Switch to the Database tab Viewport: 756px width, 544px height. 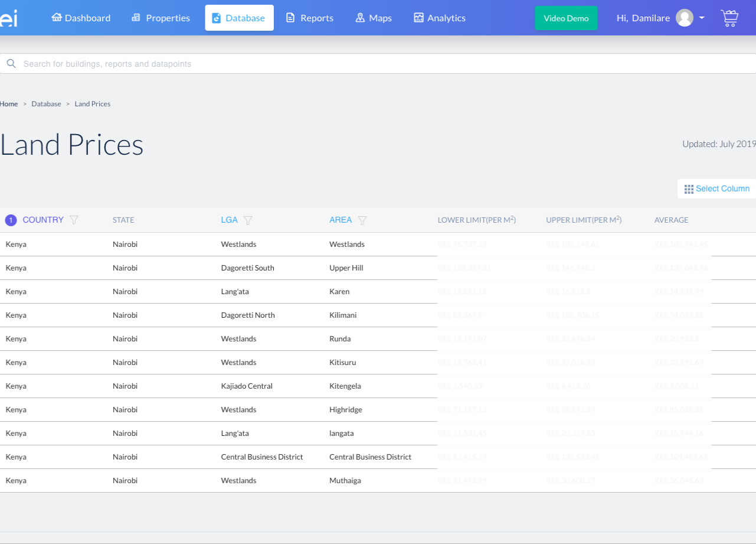239,18
